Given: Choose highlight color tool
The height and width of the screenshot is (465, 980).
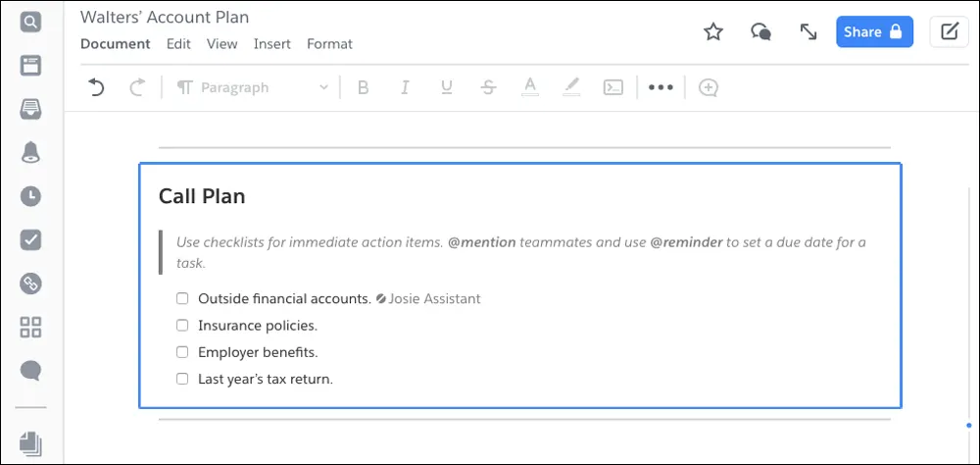Looking at the screenshot, I should point(571,87).
